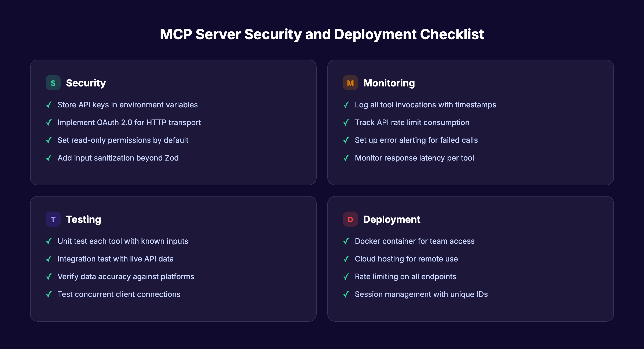644x349 pixels.
Task: Click the Cloud hosting for remote use entry
Action: click(x=406, y=259)
